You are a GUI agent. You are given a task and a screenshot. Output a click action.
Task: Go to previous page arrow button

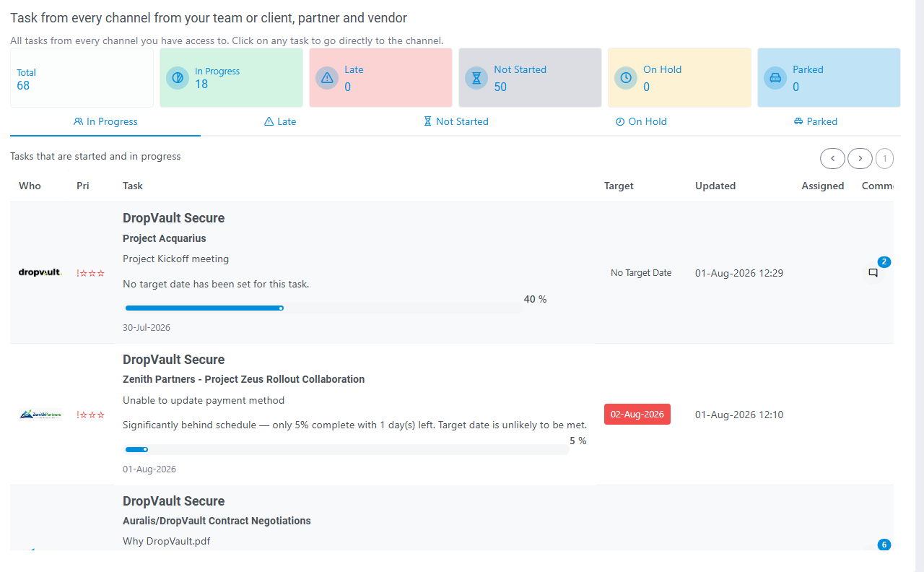(832, 158)
